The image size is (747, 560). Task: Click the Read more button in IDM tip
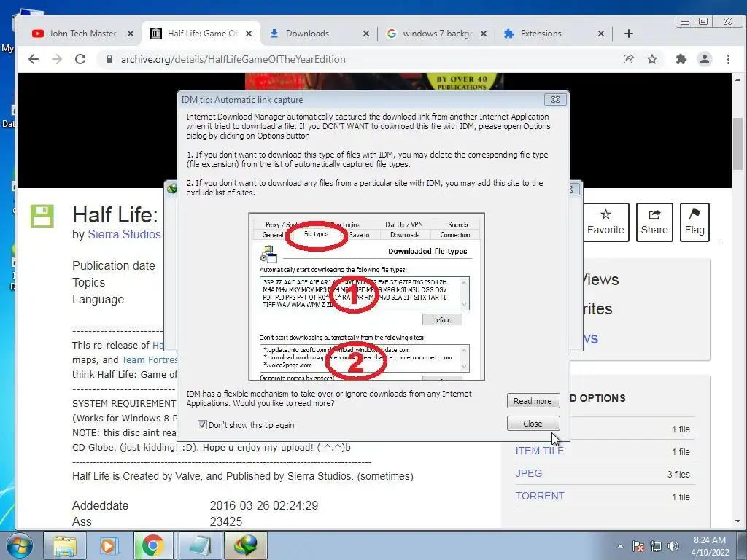[x=533, y=401]
